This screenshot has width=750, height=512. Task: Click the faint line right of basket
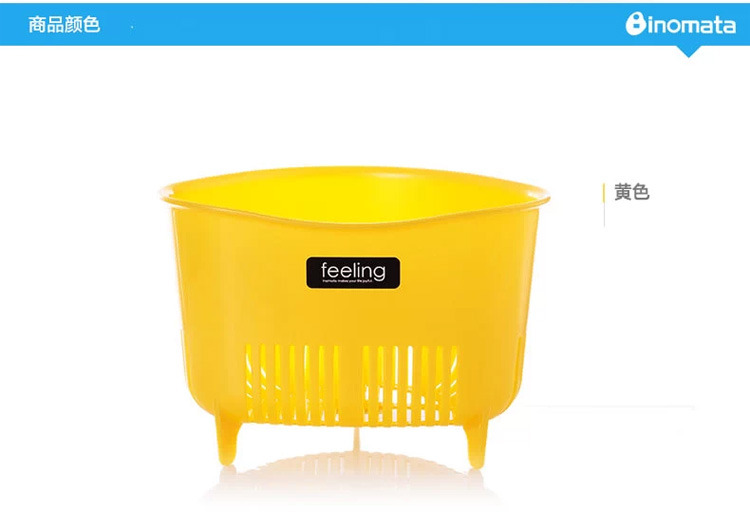[607, 408]
